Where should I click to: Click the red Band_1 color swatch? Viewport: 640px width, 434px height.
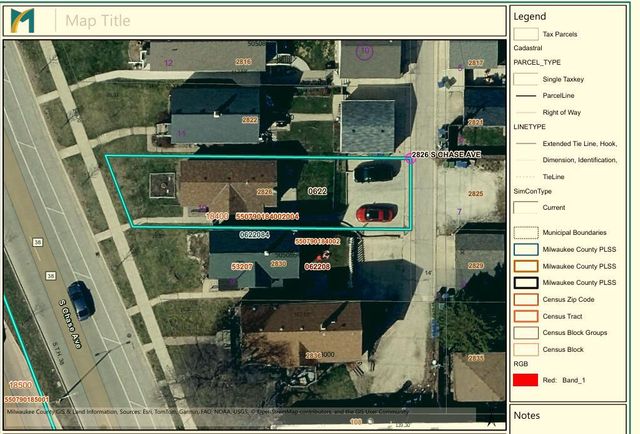click(525, 380)
